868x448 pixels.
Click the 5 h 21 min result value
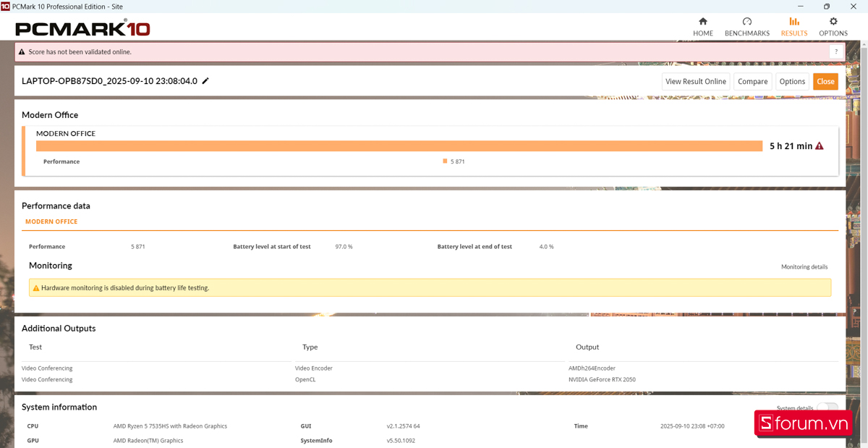click(x=791, y=146)
